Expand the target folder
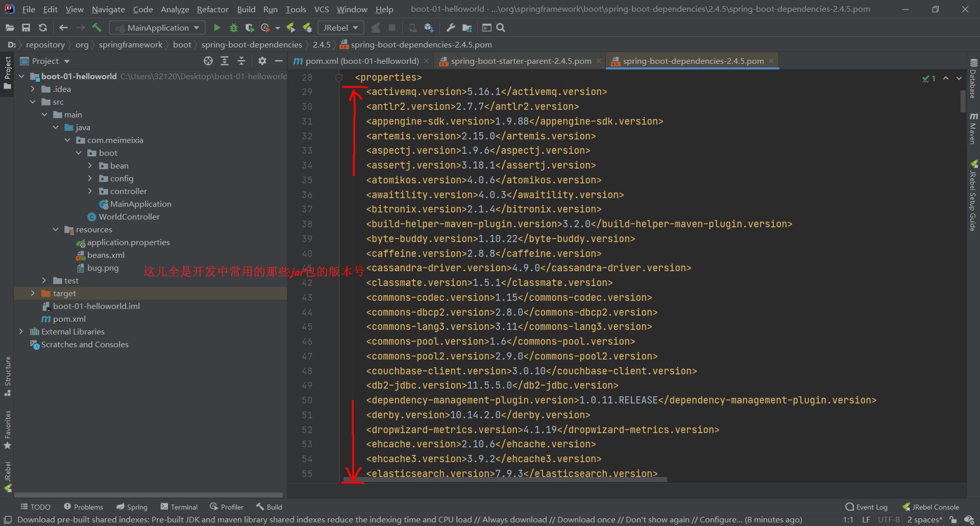Viewport: 980px width, 526px height. pos(33,293)
